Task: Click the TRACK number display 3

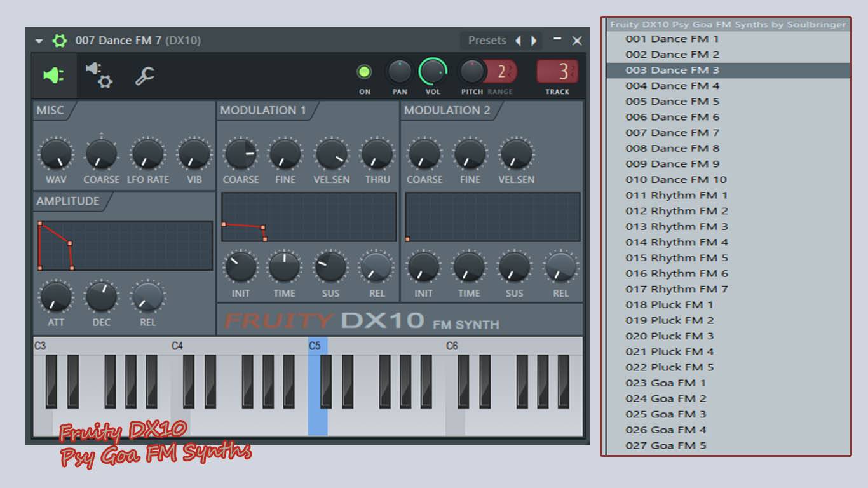Action: coord(557,72)
